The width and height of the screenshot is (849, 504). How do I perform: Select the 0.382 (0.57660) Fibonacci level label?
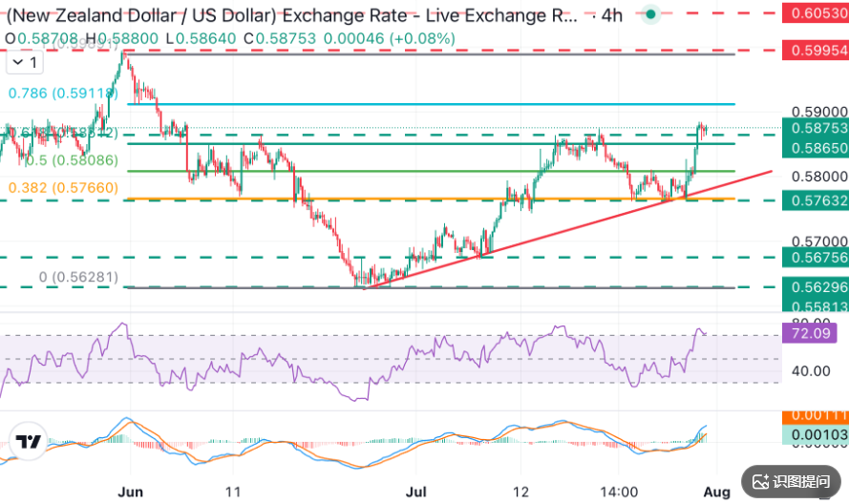[x=63, y=188]
